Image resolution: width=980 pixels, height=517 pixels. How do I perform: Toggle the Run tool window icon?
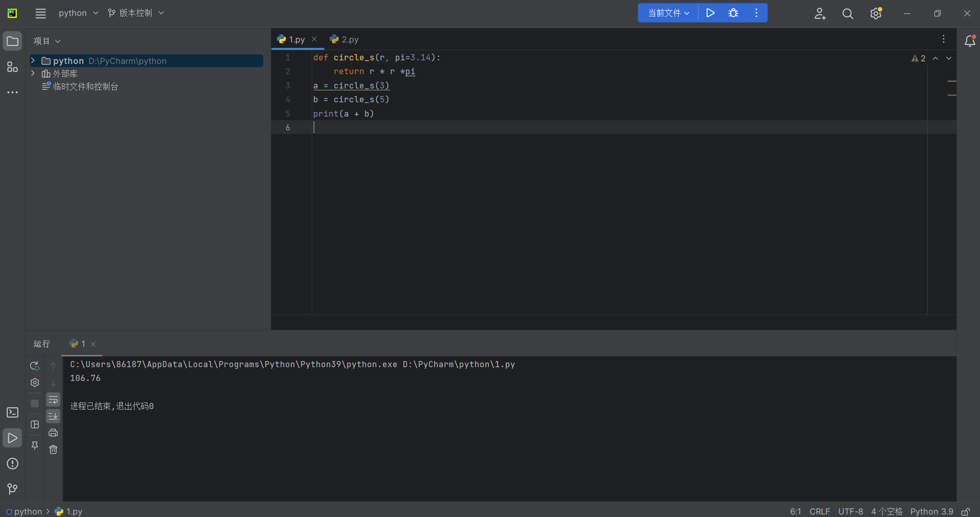coord(12,438)
